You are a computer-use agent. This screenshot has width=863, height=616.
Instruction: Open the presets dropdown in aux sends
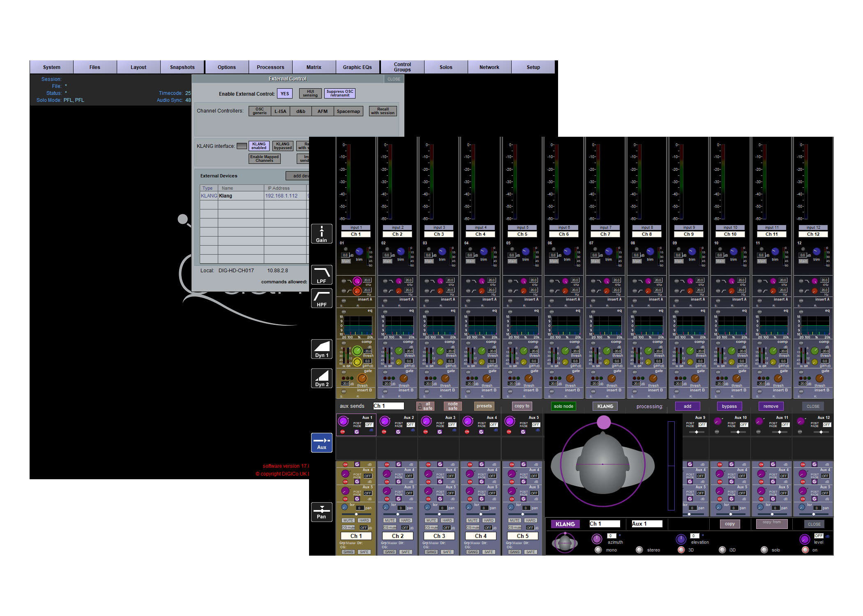click(x=484, y=406)
